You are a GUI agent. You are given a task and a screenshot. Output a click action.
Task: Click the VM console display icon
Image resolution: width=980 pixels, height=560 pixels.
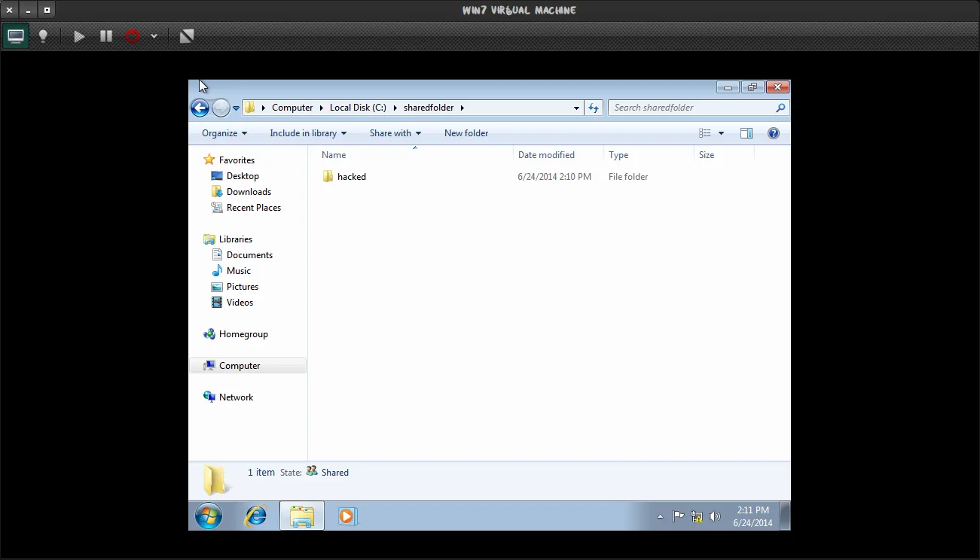click(x=16, y=36)
